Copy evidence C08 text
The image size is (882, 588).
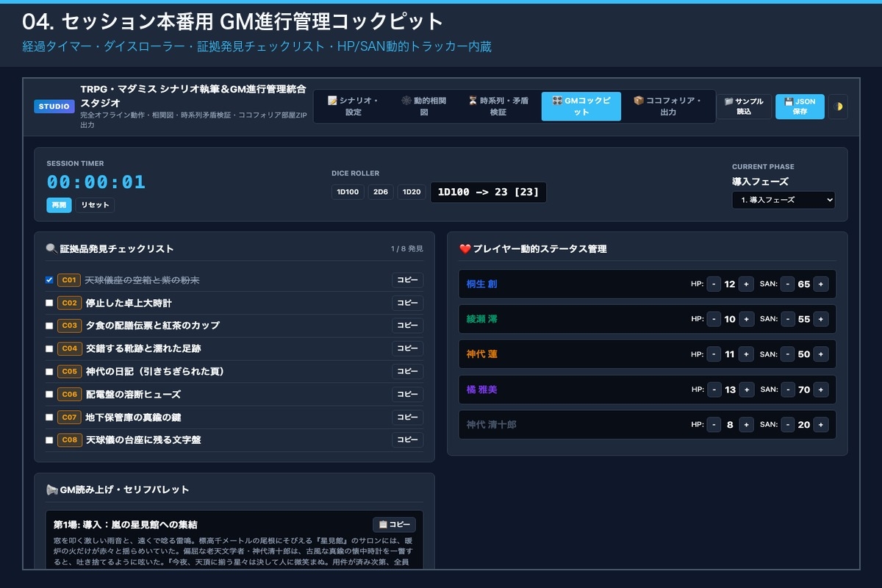407,440
